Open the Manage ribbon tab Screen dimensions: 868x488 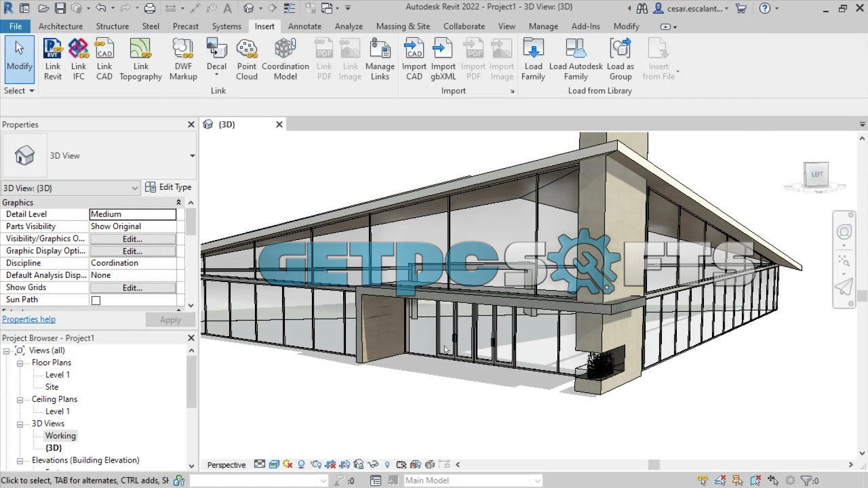[543, 26]
